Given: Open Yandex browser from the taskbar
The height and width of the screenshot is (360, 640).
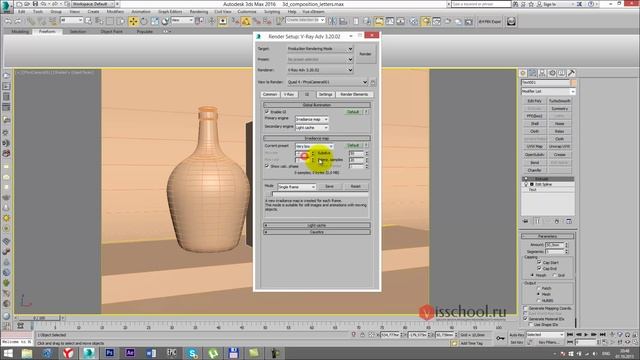Looking at the screenshot, I should pyautogui.click(x=68, y=353).
